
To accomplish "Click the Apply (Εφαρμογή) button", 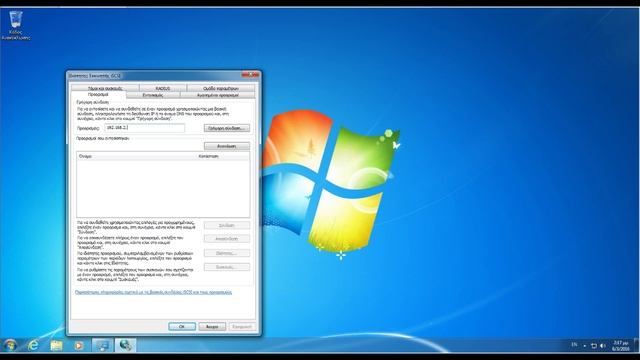I will [242, 327].
